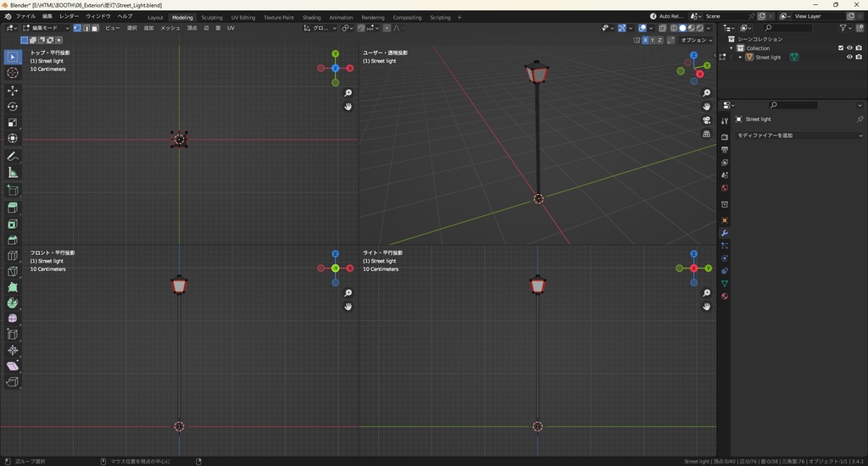Click the オプション button in viewport header
This screenshot has width=868, height=466.
695,40
